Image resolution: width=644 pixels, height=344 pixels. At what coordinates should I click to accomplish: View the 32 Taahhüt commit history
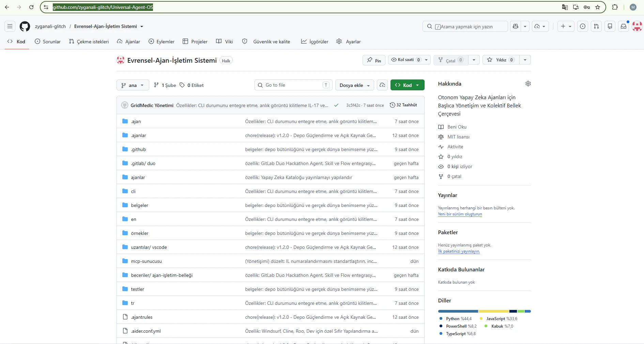[403, 105]
